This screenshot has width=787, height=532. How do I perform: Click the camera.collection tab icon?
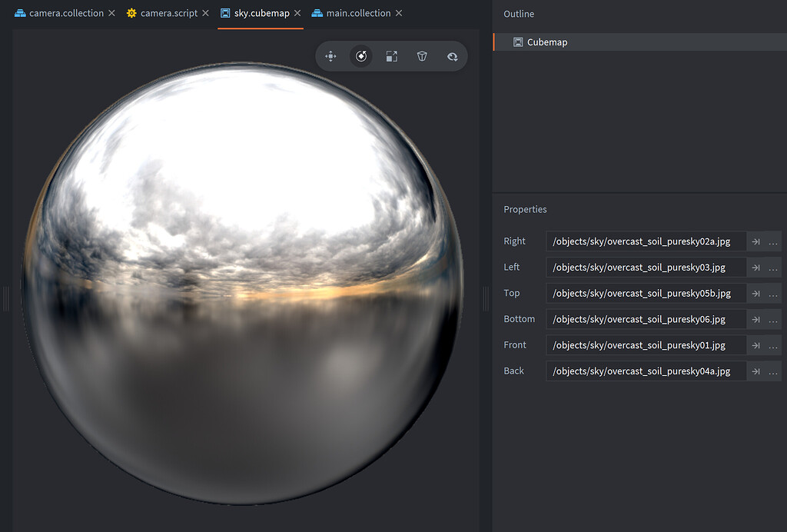[x=20, y=13]
